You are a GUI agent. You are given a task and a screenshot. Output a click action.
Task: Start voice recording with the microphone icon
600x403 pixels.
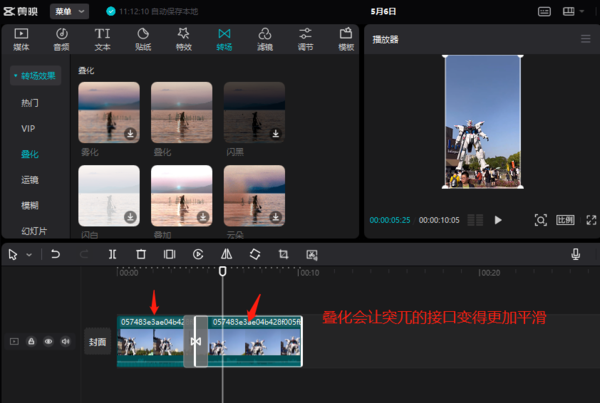coord(576,255)
